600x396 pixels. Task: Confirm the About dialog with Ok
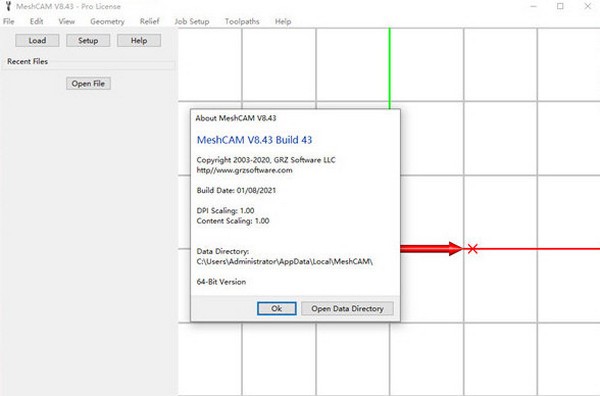(277, 308)
